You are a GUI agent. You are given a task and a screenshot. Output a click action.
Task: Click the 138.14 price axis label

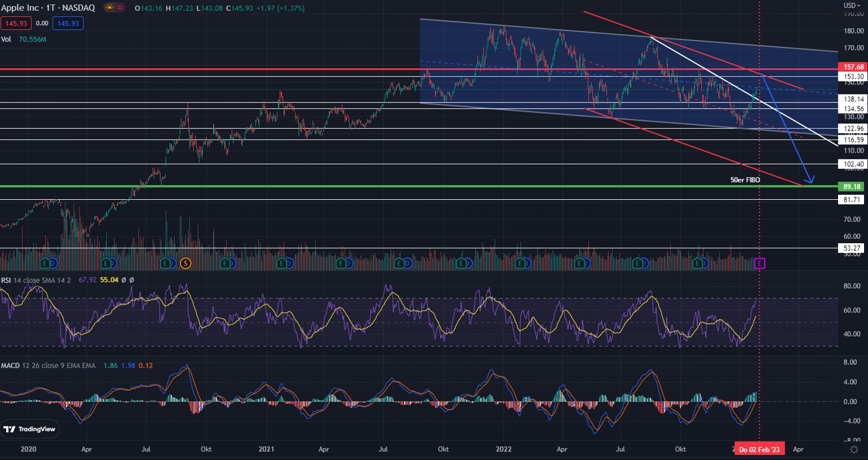click(853, 99)
